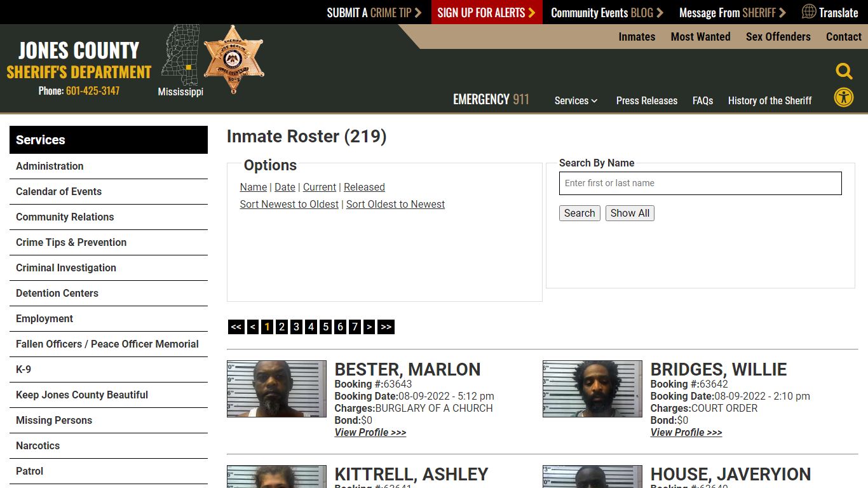This screenshot has width=868, height=488.
Task: Click the name HOUSE, JAVERYION
Action: coord(731,474)
